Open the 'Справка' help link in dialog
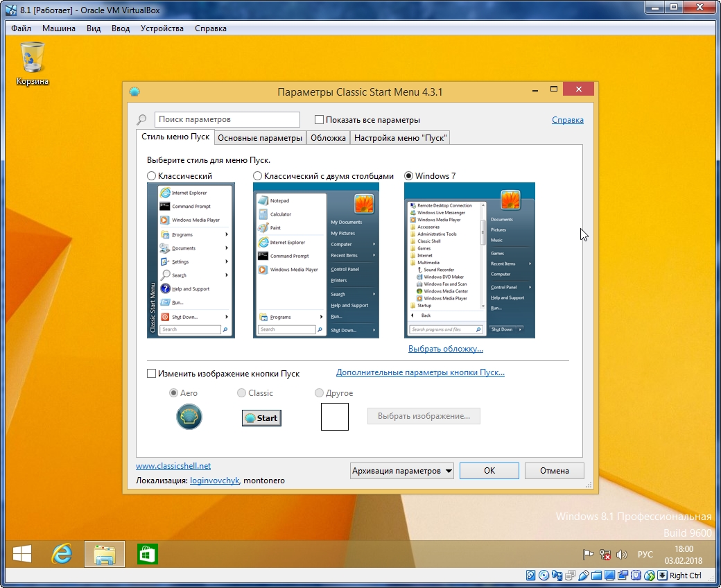This screenshot has height=588, width=721. [567, 120]
